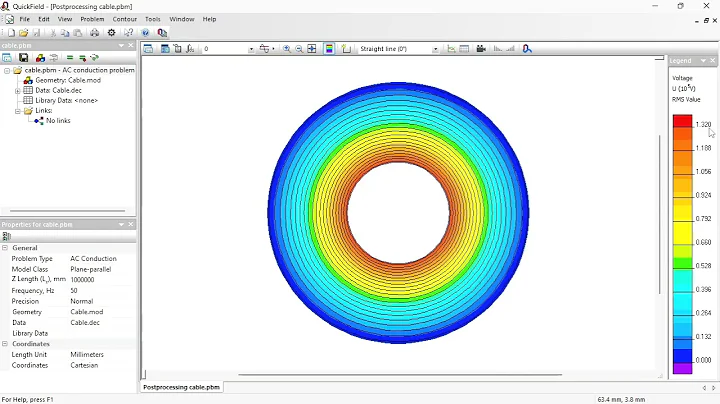Viewport: 720px width, 404px height.
Task: Open the Problem menu
Action: tap(92, 19)
